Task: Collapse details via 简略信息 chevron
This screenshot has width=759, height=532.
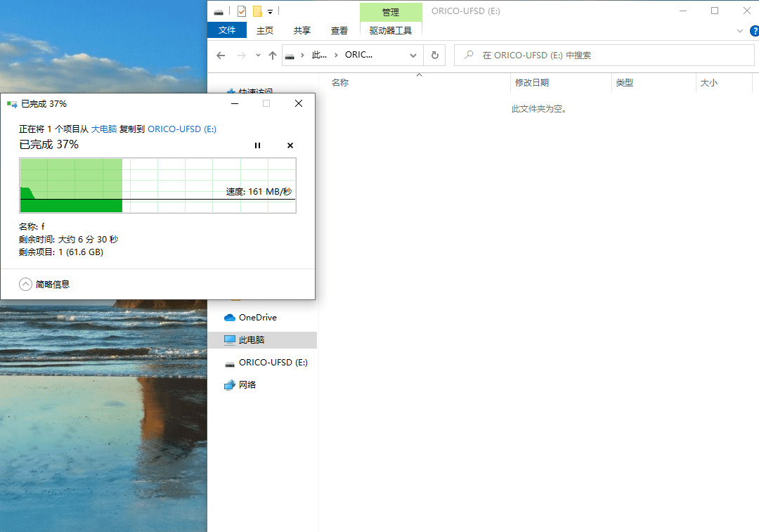Action: coord(26,284)
